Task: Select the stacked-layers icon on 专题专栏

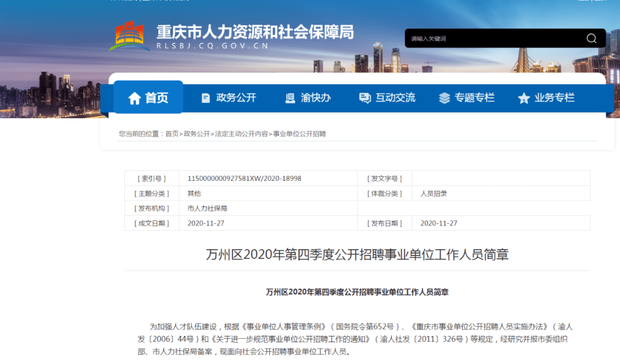Action: 444,98
